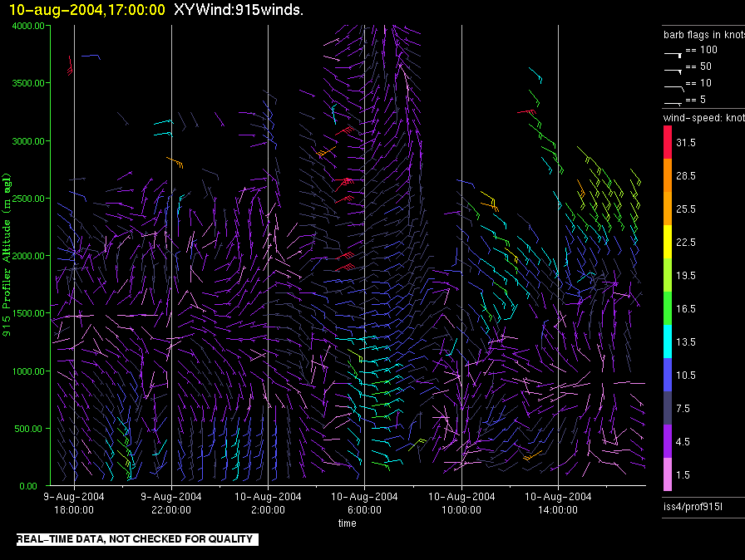Click the 31.5 wind-speed scale value
This screenshot has width=745, height=560.
tap(686, 143)
